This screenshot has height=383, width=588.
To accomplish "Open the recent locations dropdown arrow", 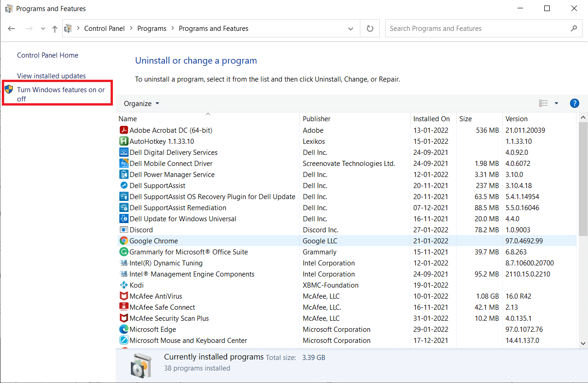I will click(x=43, y=29).
